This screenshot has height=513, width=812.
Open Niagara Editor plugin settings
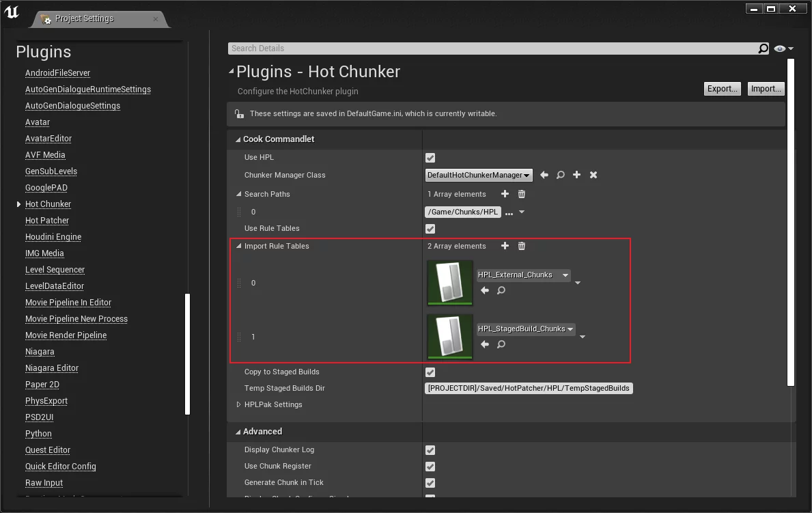tap(52, 368)
